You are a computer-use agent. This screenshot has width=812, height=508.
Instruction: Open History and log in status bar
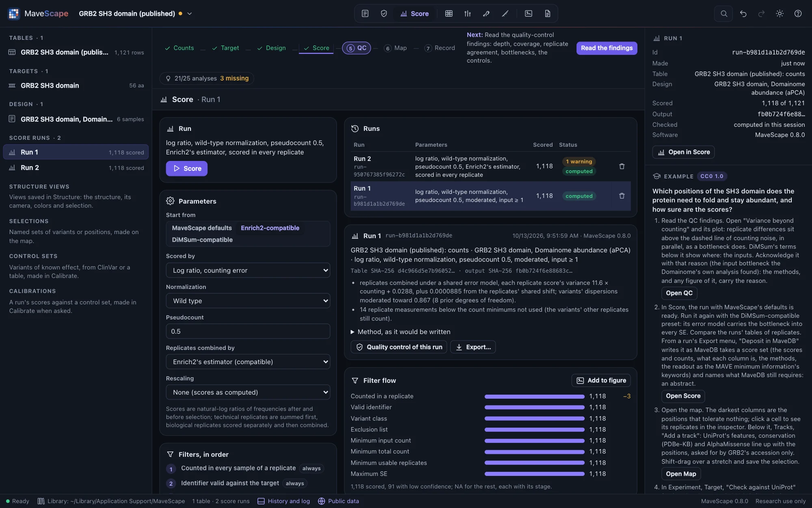(284, 501)
